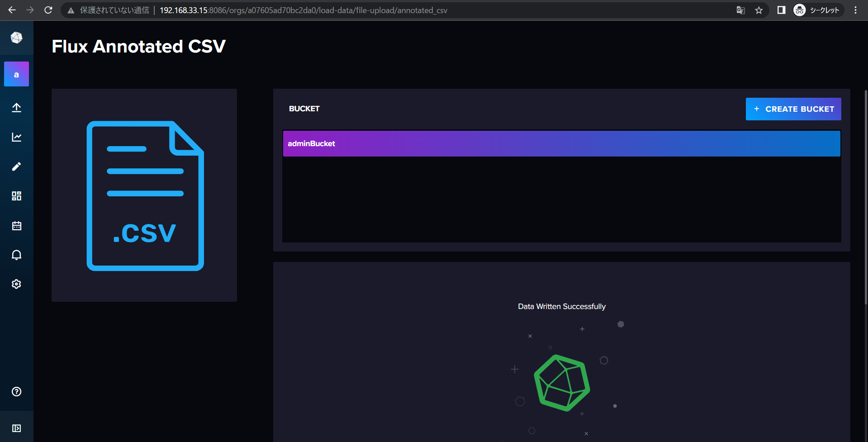This screenshot has height=442, width=868.
Task: Select the adminBucket list item
Action: 561,144
